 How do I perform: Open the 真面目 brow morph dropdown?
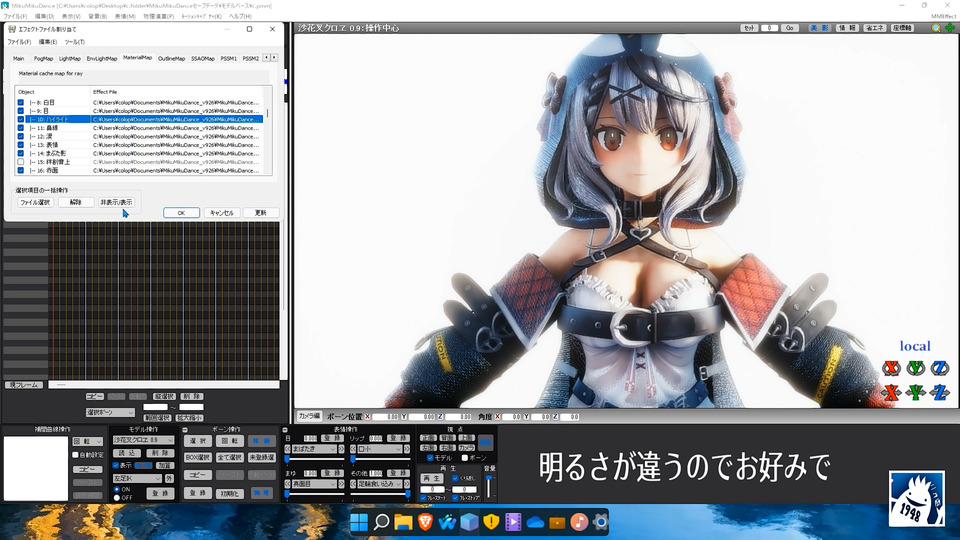tap(314, 484)
